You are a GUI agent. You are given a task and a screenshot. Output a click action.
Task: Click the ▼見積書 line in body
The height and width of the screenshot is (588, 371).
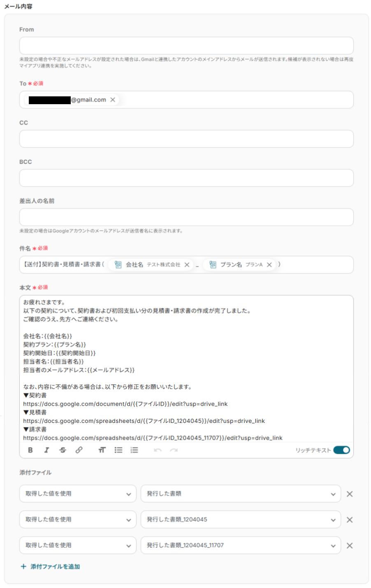point(35,412)
